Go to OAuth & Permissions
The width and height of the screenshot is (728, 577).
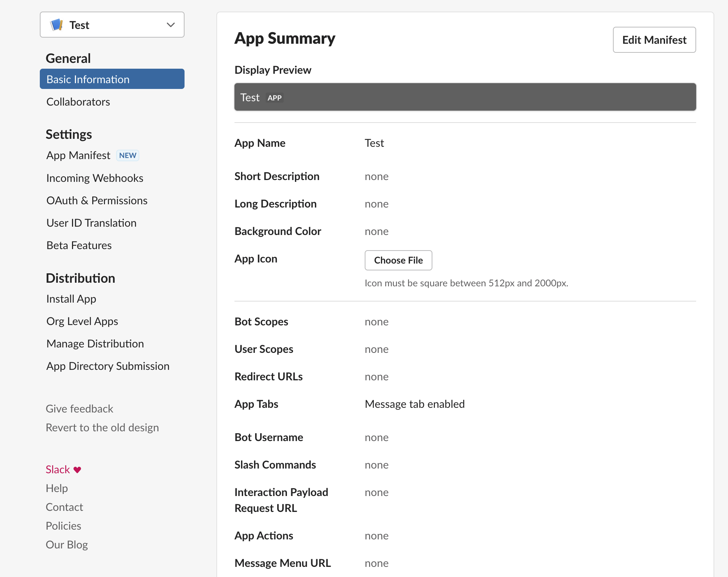pyautogui.click(x=97, y=200)
